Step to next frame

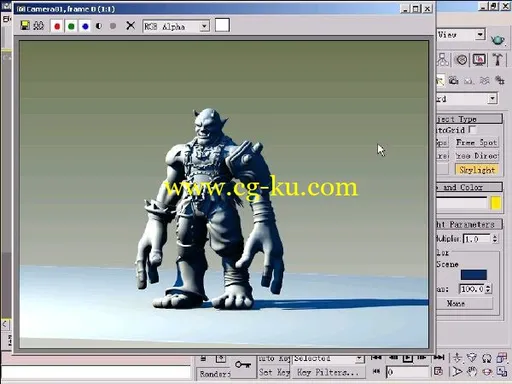tap(422, 358)
